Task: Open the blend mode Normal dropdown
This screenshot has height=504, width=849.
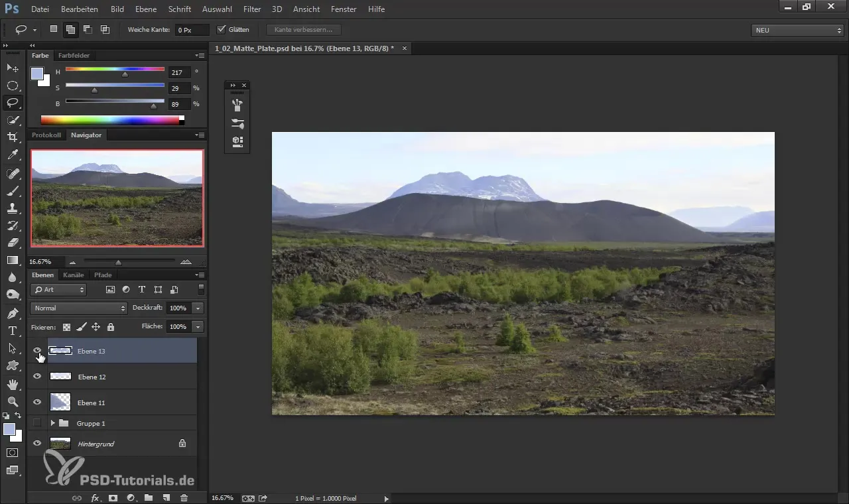Action: [x=78, y=308]
